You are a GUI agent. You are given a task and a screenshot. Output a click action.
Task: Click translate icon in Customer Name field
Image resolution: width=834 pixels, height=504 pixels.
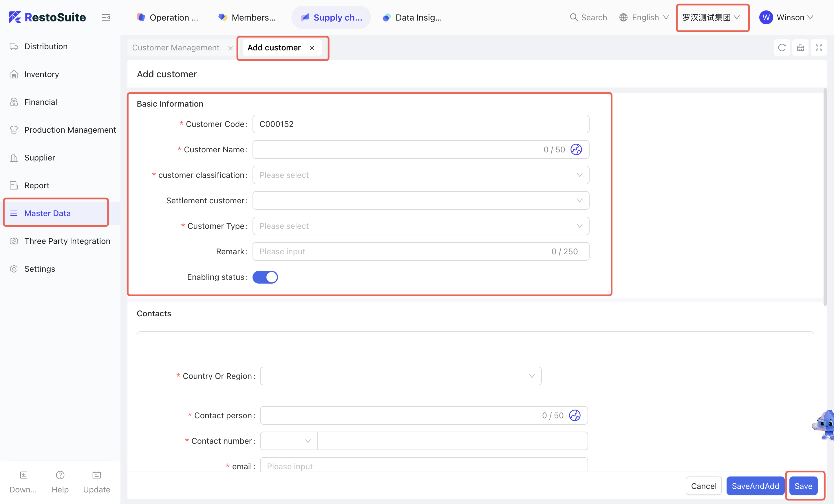click(x=576, y=150)
